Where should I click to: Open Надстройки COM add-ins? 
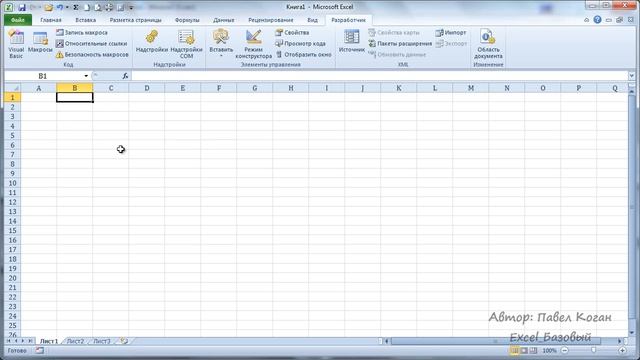click(x=186, y=44)
